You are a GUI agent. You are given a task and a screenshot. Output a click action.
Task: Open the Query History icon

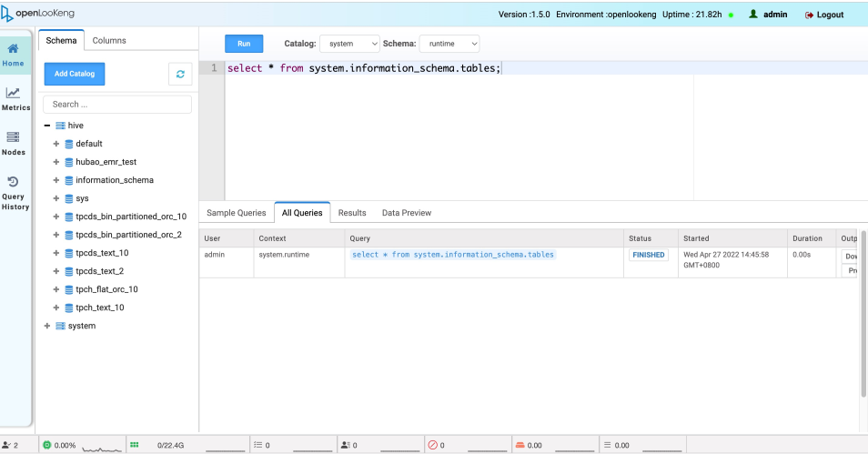point(14,182)
